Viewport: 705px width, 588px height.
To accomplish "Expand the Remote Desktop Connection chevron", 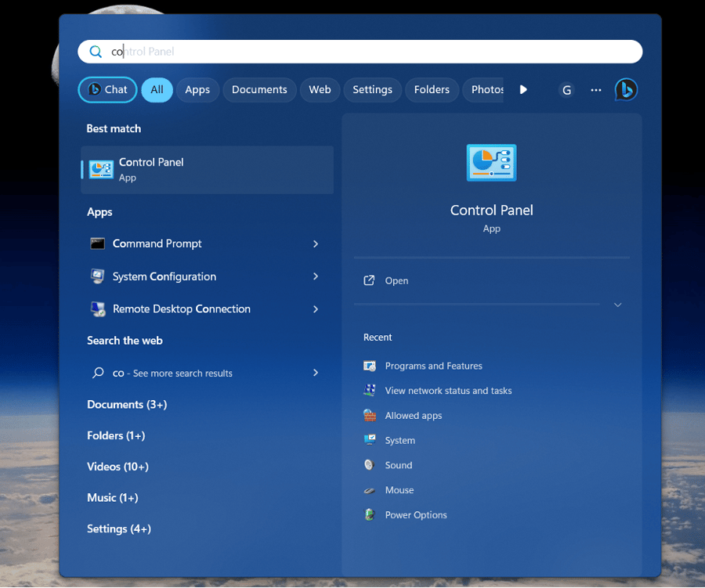I will (x=316, y=308).
